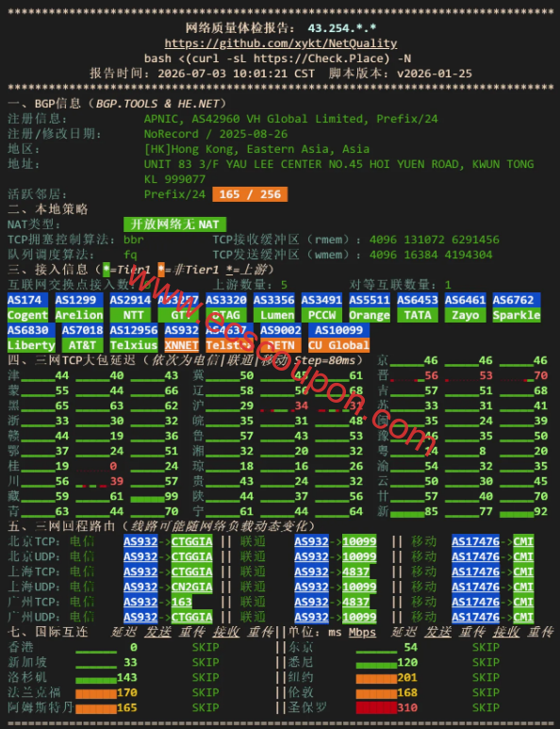
Task: Click the orange 165 / 256 neighbors badge
Action: [x=250, y=194]
